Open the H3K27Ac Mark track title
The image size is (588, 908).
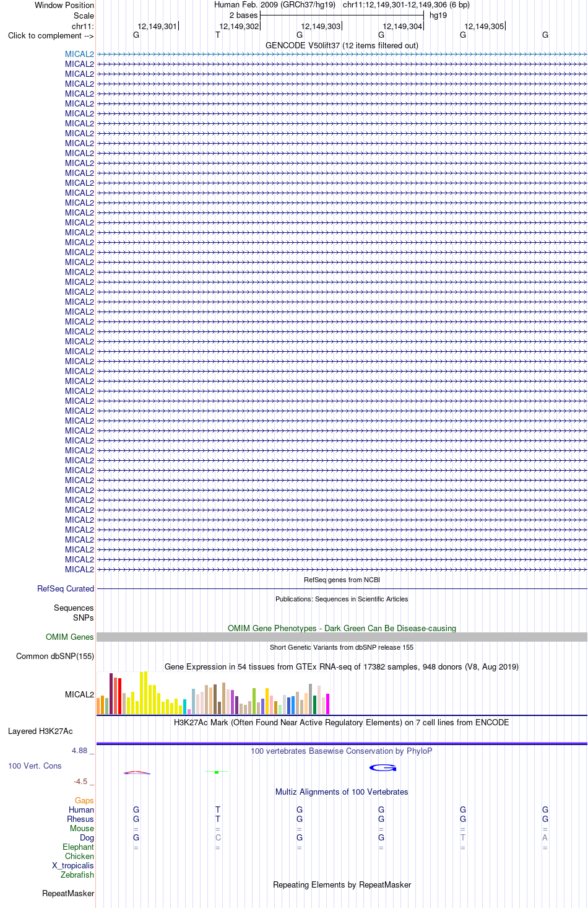pos(342,722)
